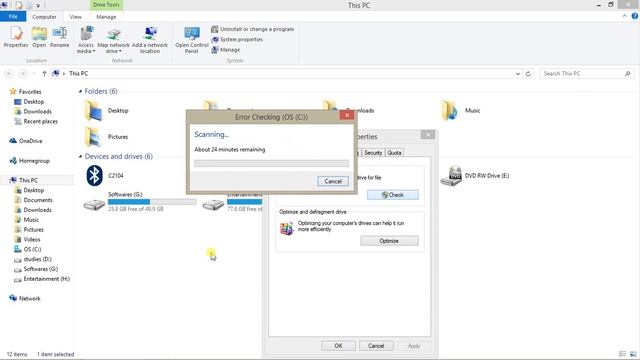Cancel the Error Checking scan
Viewport: 640px width, 360px height.
[333, 181]
